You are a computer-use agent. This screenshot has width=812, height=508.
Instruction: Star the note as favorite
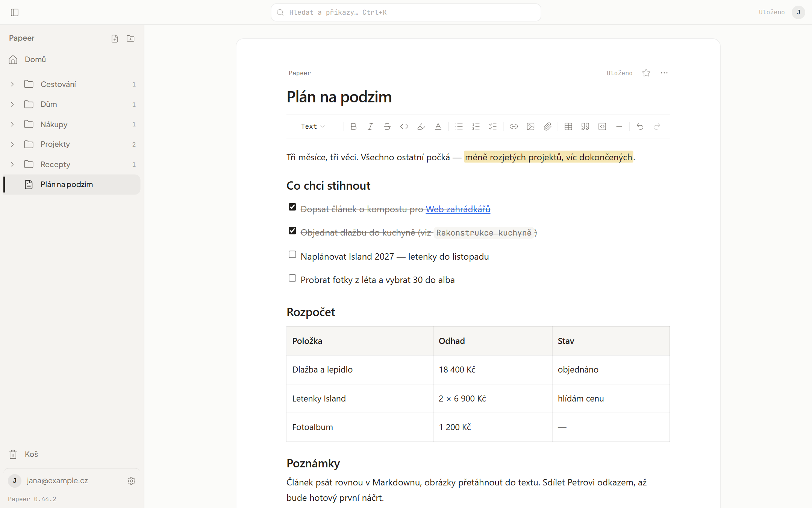(646, 73)
